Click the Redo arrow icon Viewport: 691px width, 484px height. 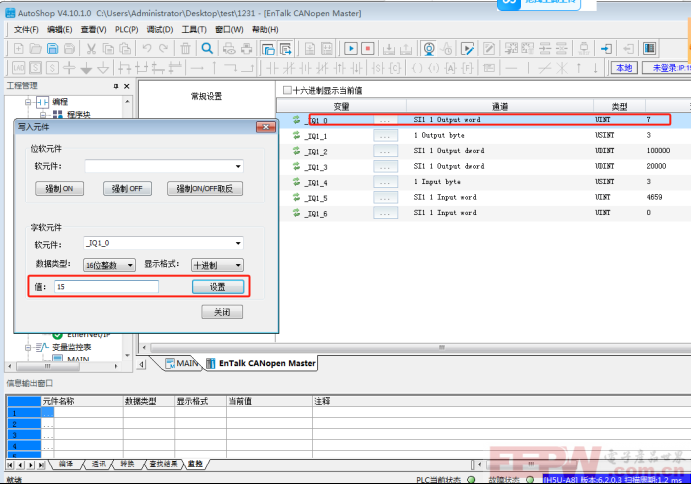pos(163,48)
